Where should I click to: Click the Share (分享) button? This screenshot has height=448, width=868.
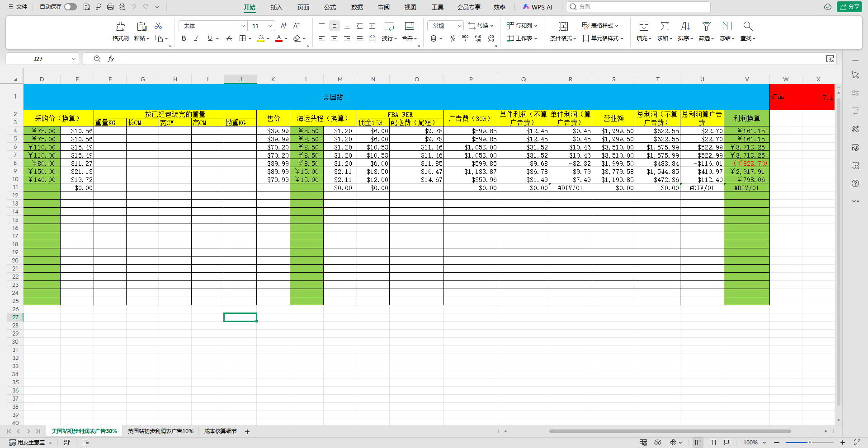tap(849, 7)
